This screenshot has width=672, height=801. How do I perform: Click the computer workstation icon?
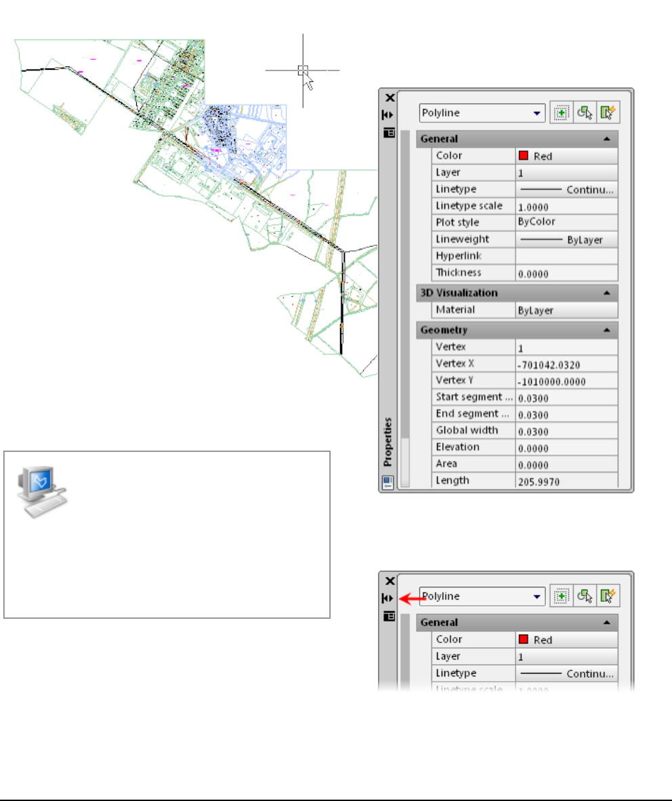43,492
